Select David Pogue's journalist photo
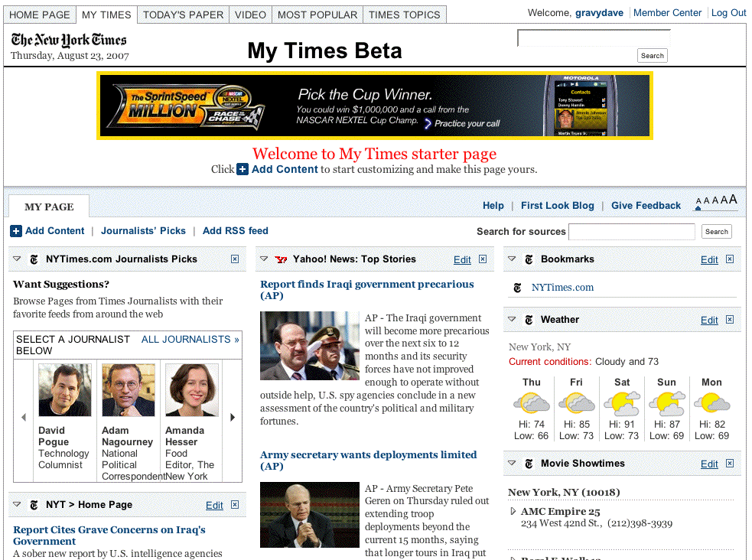This screenshot has width=752, height=560. click(x=65, y=390)
